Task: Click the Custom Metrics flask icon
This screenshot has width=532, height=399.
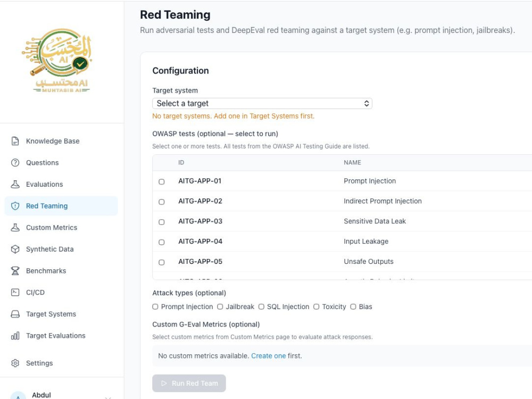Action: pos(15,228)
